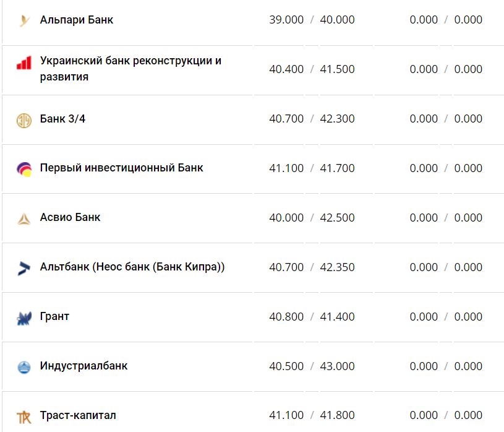Click the Грант bank logo icon
Viewport: 504px width, 432px height.
tap(24, 318)
